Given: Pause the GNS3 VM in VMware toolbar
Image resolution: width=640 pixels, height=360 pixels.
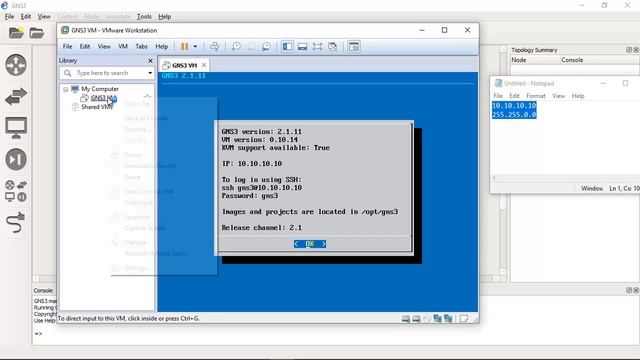Looking at the screenshot, I should pyautogui.click(x=184, y=47).
